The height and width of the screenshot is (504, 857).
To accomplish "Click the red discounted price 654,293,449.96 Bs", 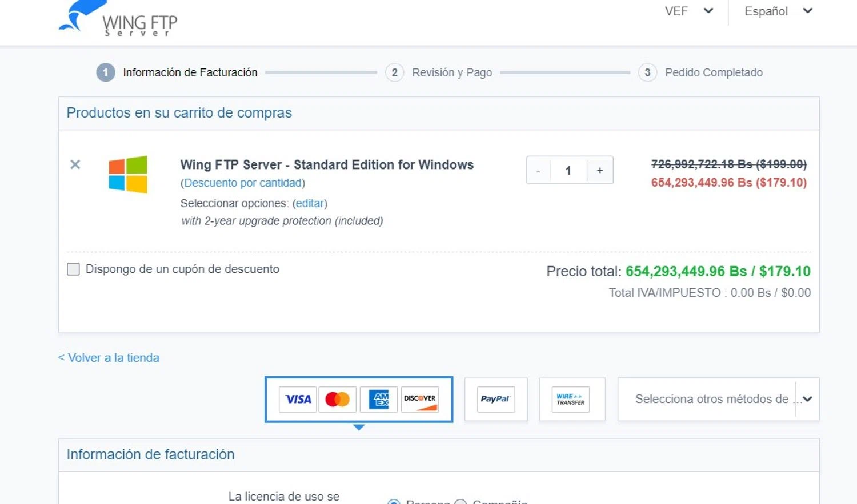I will [x=729, y=183].
